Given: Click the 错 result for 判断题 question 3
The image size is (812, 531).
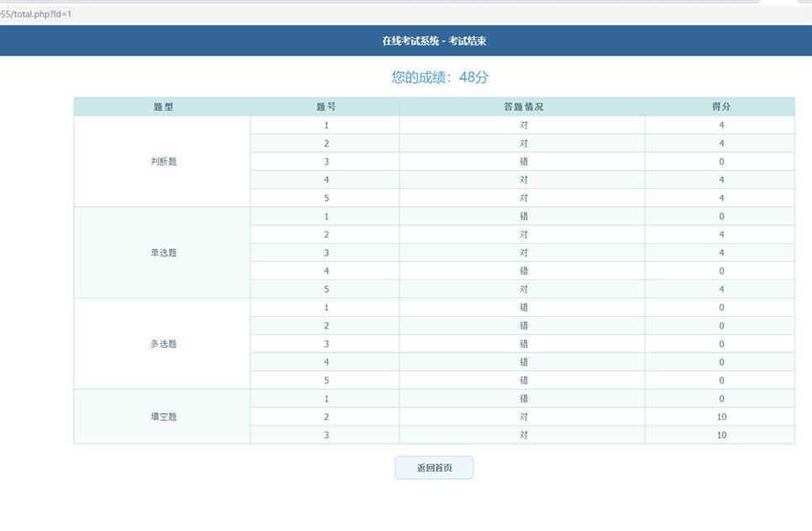Looking at the screenshot, I should click(523, 161).
